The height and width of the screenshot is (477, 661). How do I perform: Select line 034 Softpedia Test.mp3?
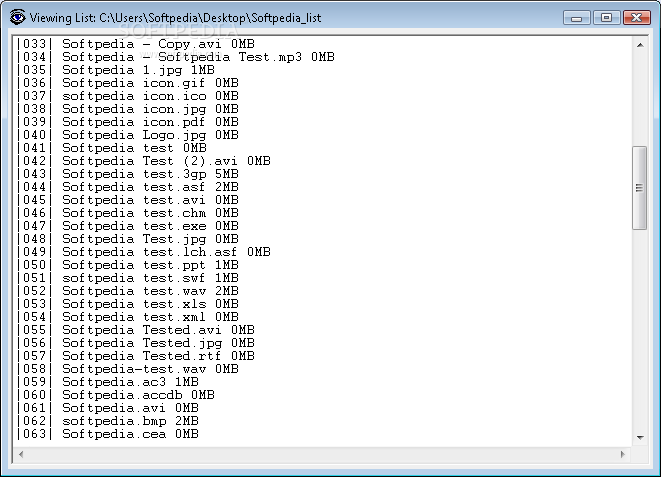click(175, 57)
